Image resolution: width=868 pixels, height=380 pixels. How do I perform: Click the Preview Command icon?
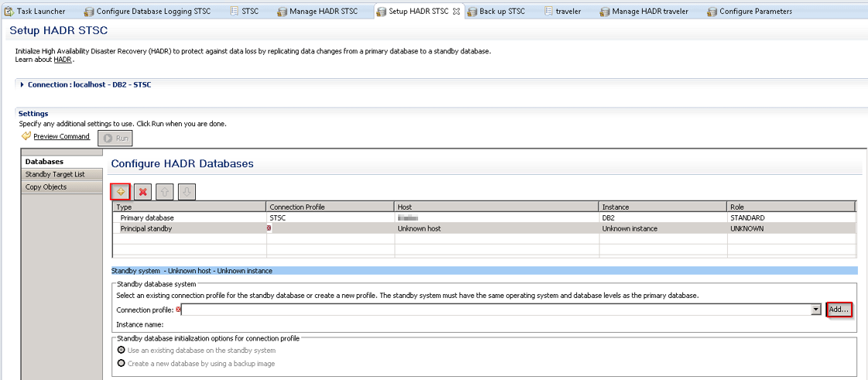pyautogui.click(x=26, y=137)
